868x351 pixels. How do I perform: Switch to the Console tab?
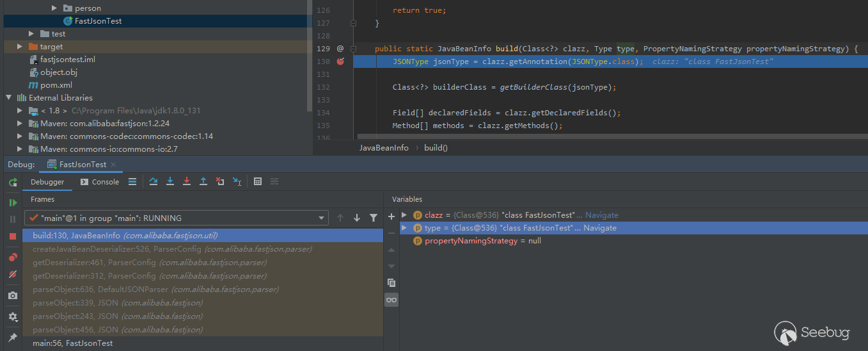(100, 182)
